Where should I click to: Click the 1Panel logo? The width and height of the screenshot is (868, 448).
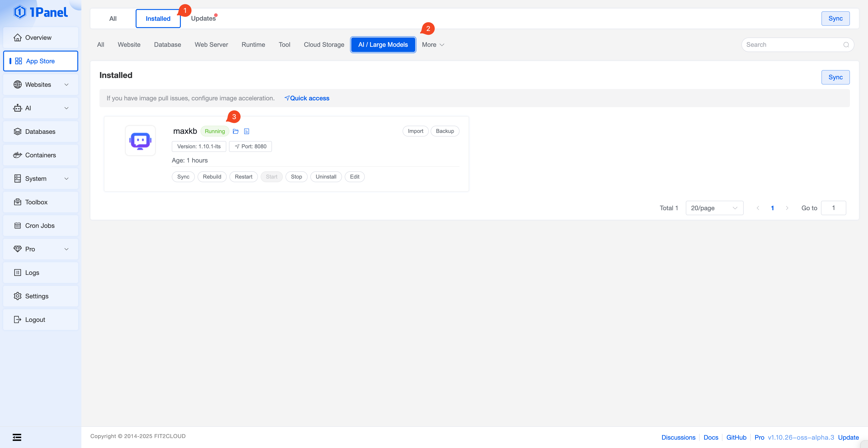(40, 12)
